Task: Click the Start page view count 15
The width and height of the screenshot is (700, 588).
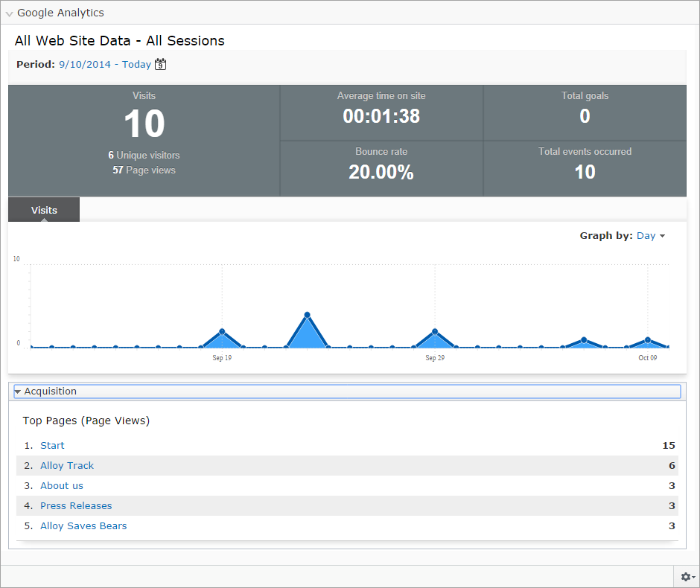Action: 668,445
